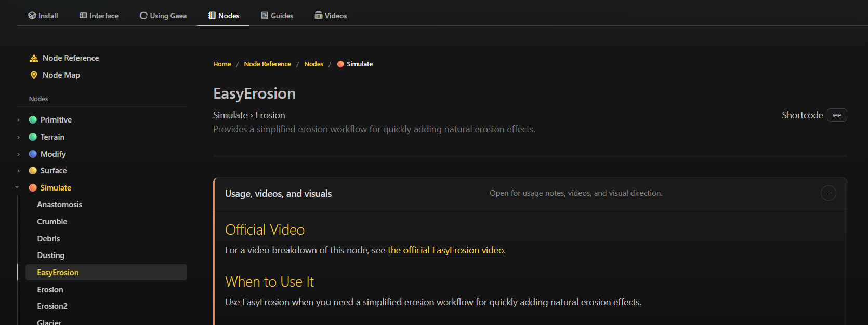This screenshot has width=868, height=325.
Task: Click the ee shortcode badge
Action: pyautogui.click(x=837, y=115)
